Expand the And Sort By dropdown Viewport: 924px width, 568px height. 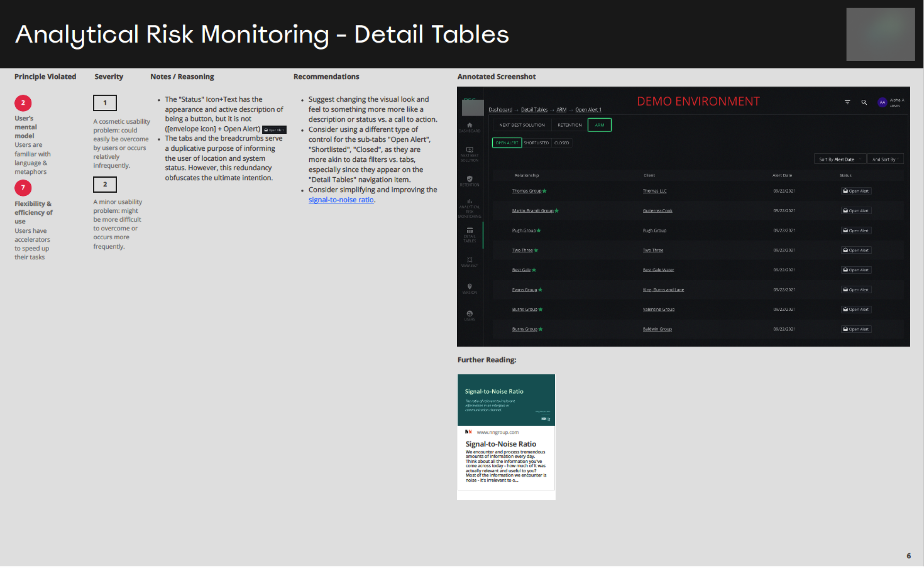coord(885,159)
